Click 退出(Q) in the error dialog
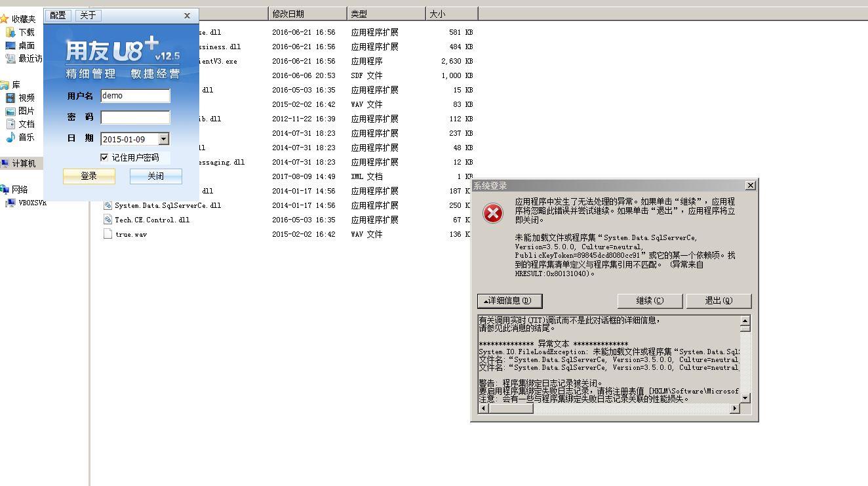 [719, 300]
